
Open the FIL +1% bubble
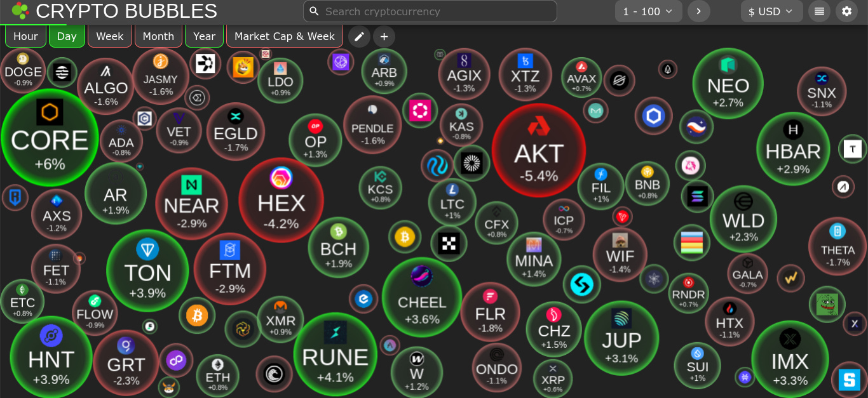click(x=600, y=186)
